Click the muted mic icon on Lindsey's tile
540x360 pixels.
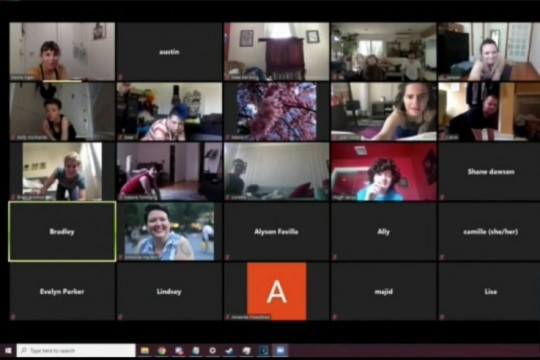120,317
